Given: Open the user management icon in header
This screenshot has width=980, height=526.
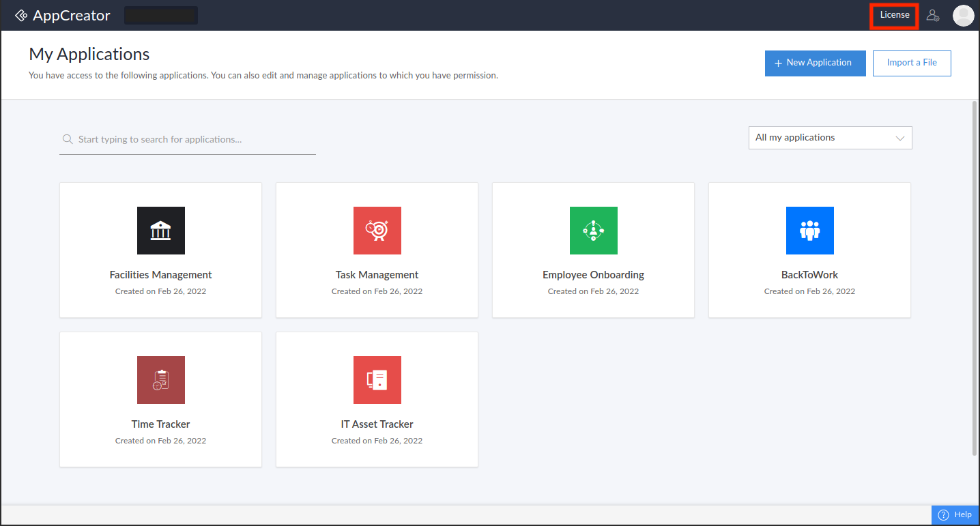Looking at the screenshot, I should click(933, 15).
